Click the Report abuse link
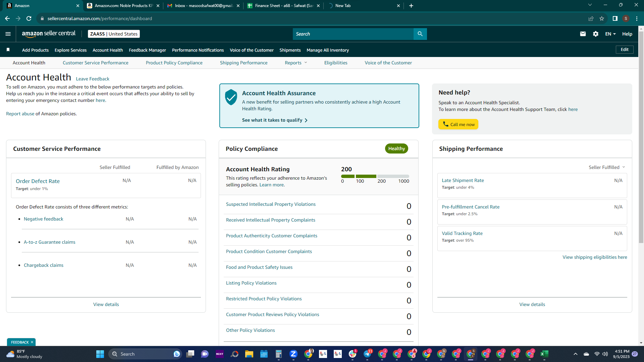This screenshot has height=362, width=644. click(x=20, y=114)
